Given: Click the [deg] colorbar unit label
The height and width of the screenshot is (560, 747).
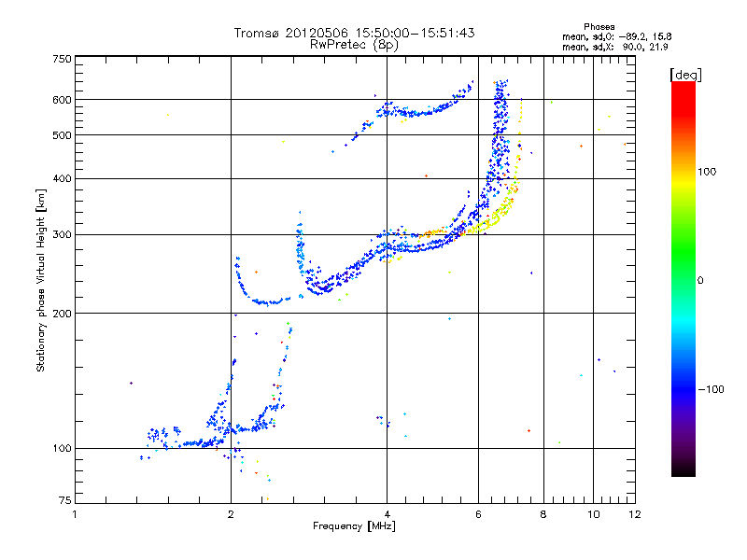Looking at the screenshot, I should 686,74.
